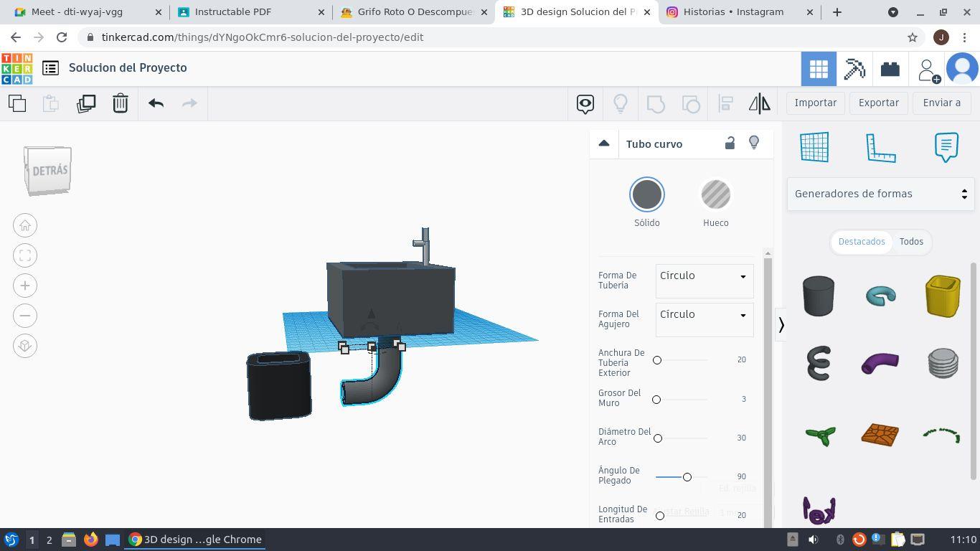This screenshot has width=980, height=551.
Task: Click the Duplicate and repeat icon
Action: 86,103
